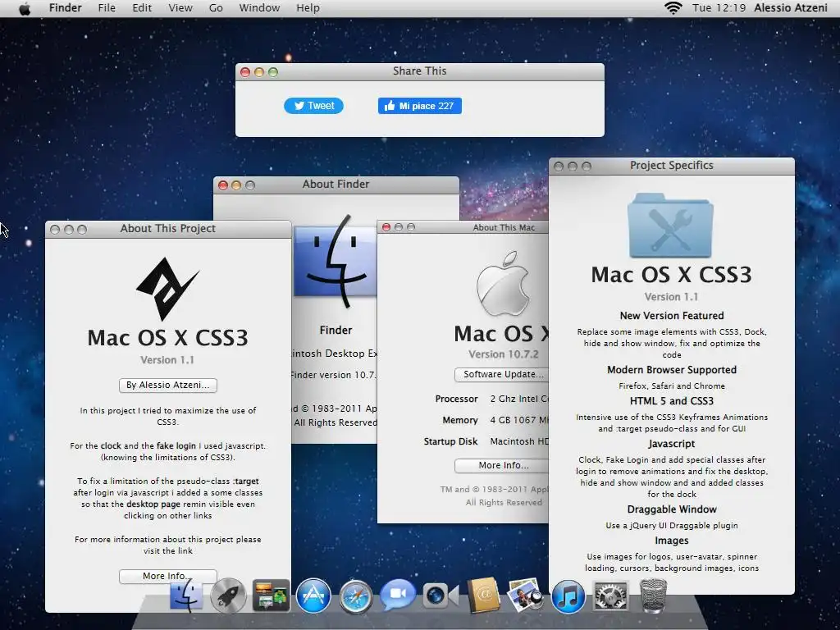
Task: Click the Project Specifics title bar
Action: (x=672, y=166)
